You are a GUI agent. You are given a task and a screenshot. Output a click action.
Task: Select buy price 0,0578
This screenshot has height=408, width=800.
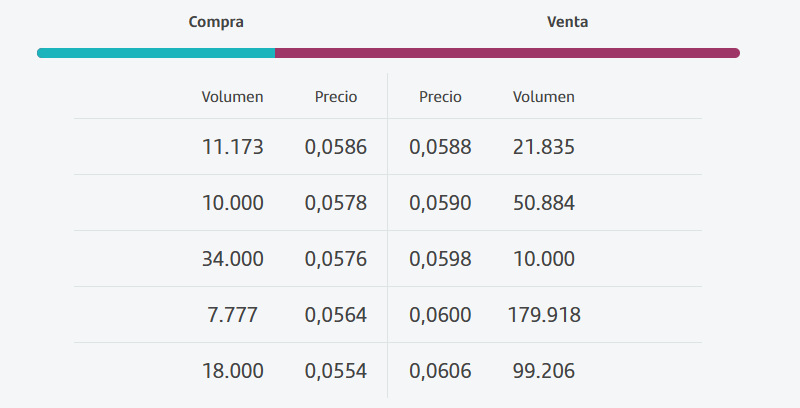pyautogui.click(x=336, y=203)
